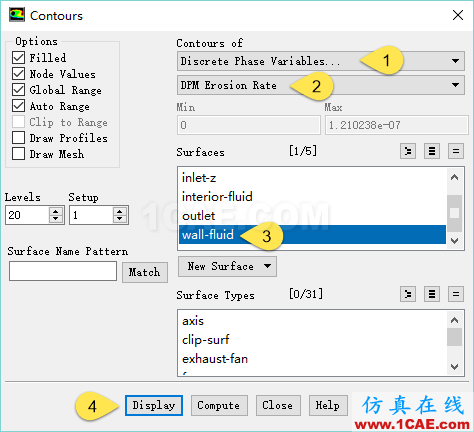Click the Surface Types toggle-tree-view icon
This screenshot has width=474, height=432.
[x=408, y=294]
